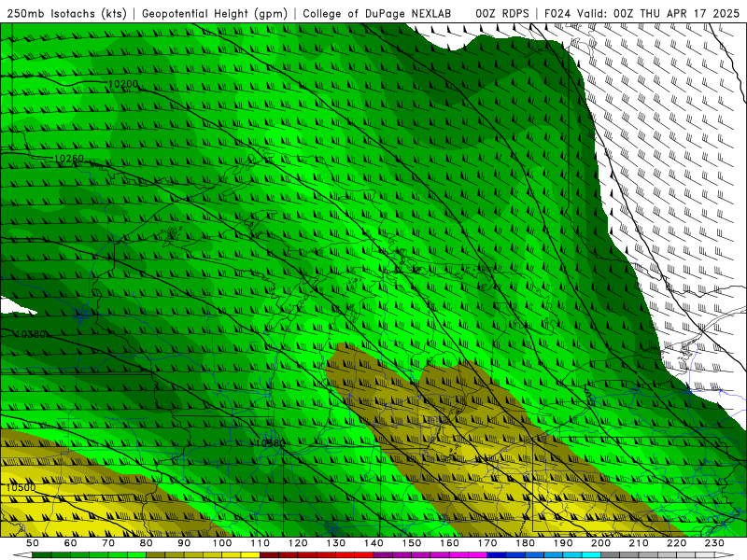The width and height of the screenshot is (747, 560).
Task: Click the 200 label on the color scale
Action: point(600,543)
